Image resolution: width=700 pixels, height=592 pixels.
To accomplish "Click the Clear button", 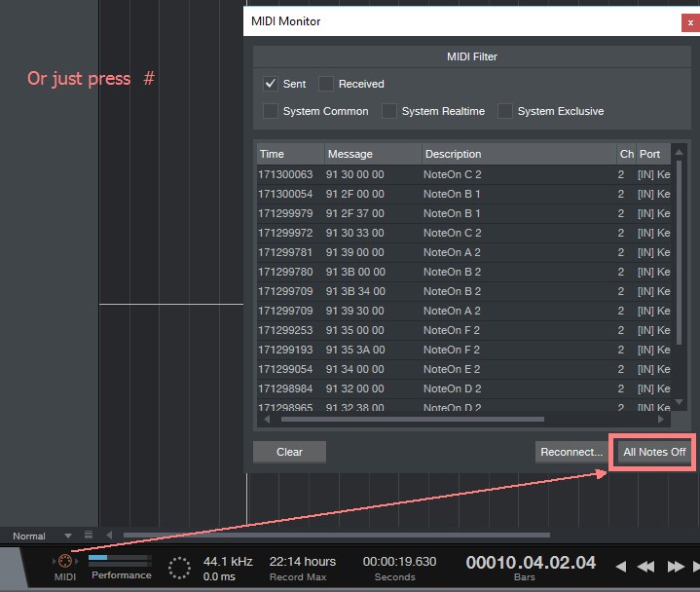I will pos(289,452).
